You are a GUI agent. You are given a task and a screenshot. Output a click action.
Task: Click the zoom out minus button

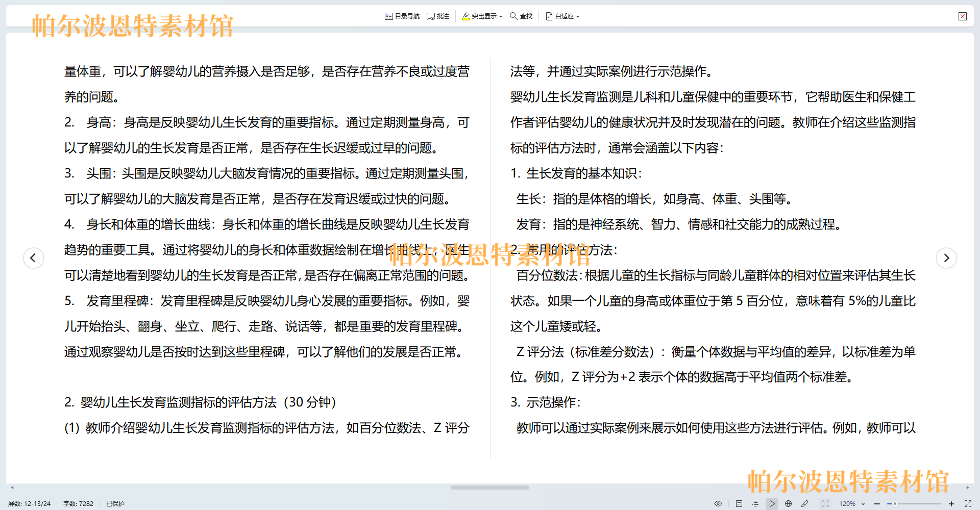pyautogui.click(x=877, y=503)
